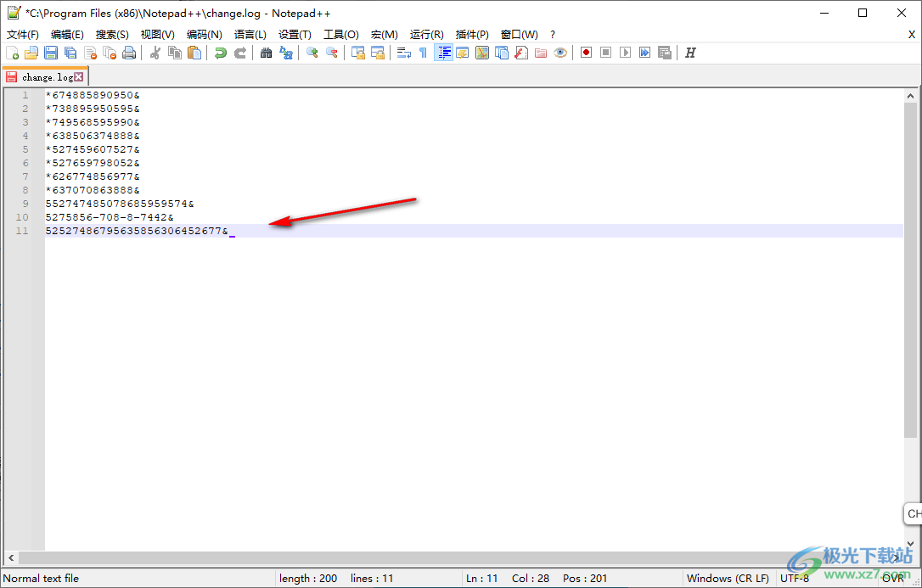922x588 pixels.
Task: Click the Redo arrow icon
Action: click(240, 53)
